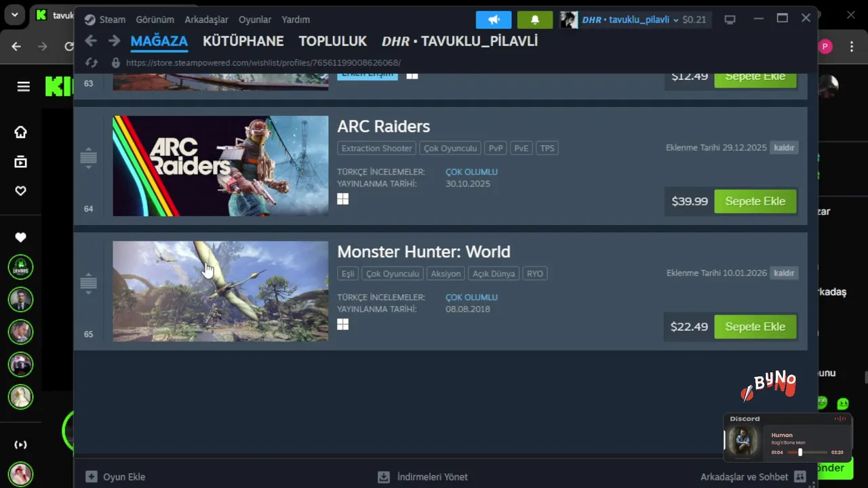Open Kick browse icon in sidebar

tap(21, 161)
